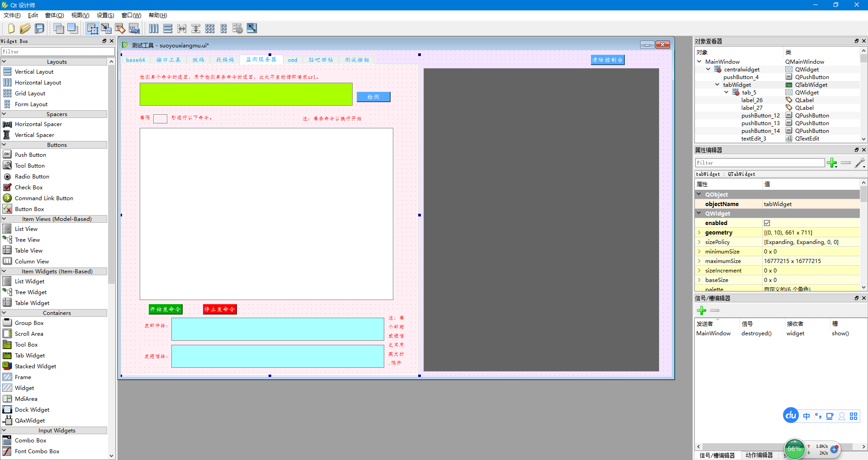
Task: Apply the Lay Out Horizontally icon
Action: (154, 28)
